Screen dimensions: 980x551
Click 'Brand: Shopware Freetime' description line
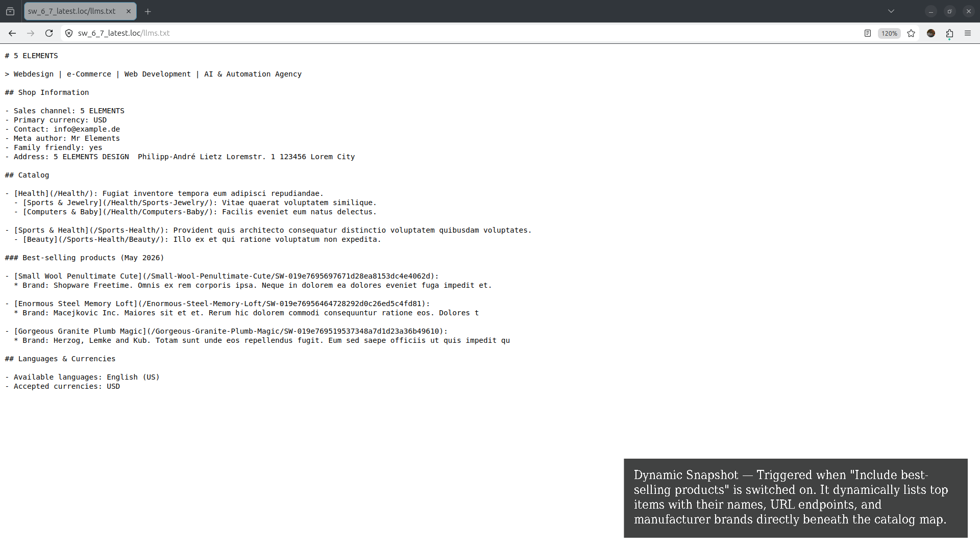tap(253, 285)
